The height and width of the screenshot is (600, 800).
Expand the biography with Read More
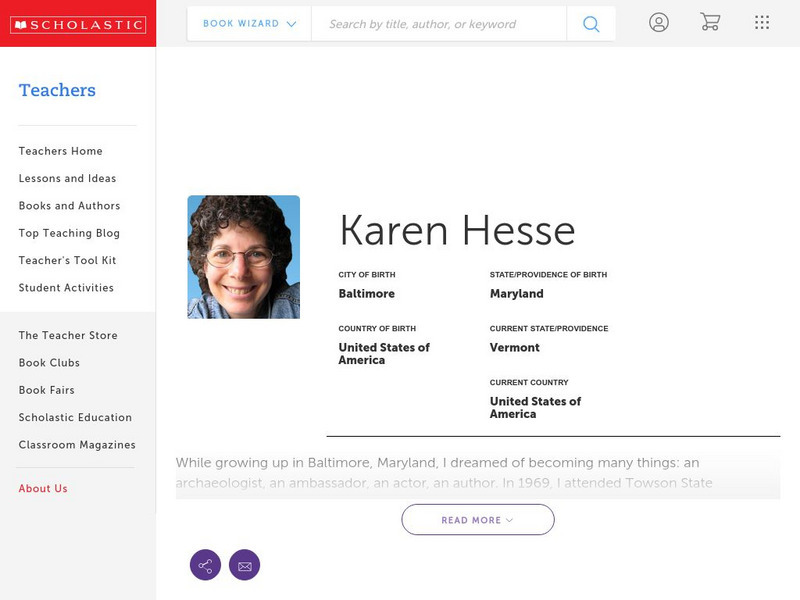coord(477,520)
